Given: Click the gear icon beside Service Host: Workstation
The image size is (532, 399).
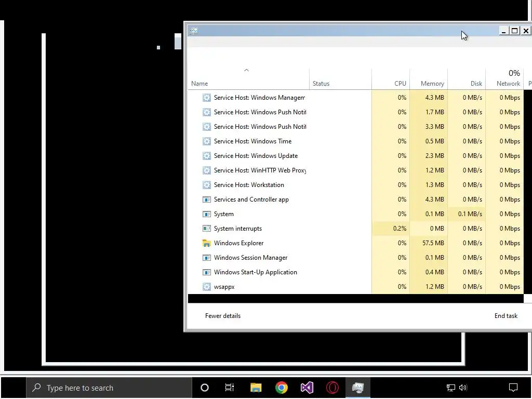Looking at the screenshot, I should tap(206, 185).
